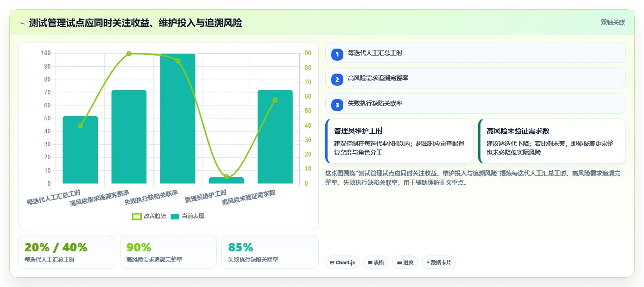Viewport: 644px width, 287px height.
Task: Open the Chart.js tag
Action: click(x=342, y=262)
